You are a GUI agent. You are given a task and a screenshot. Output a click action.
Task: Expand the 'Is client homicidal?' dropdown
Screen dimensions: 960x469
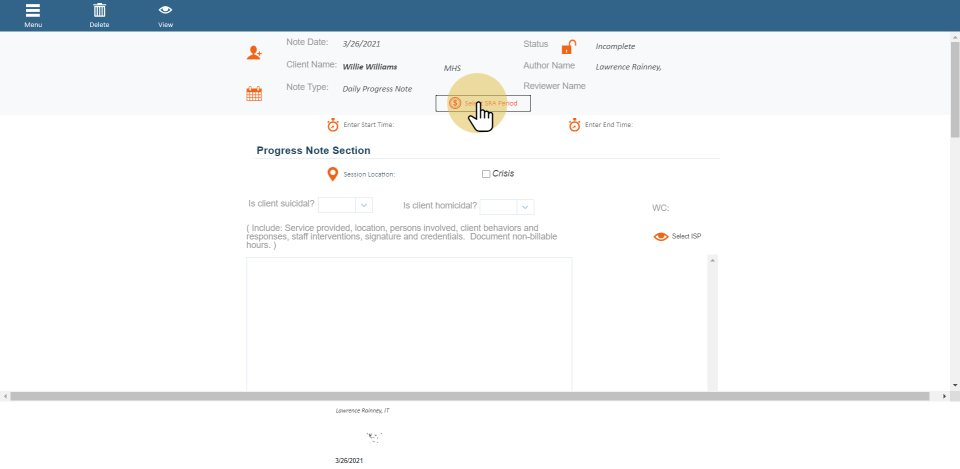525,207
